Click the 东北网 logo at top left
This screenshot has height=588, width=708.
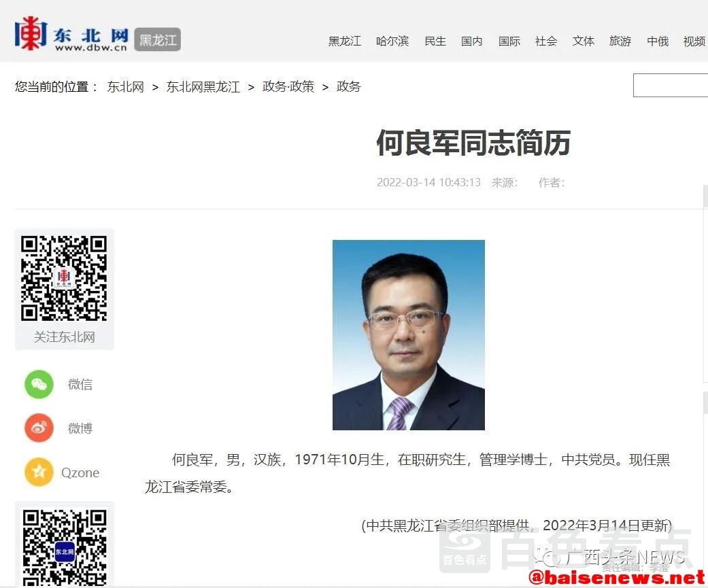(71, 35)
